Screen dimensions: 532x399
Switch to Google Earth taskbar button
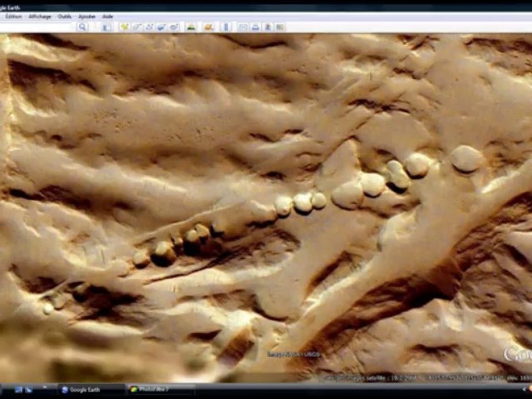(90, 390)
